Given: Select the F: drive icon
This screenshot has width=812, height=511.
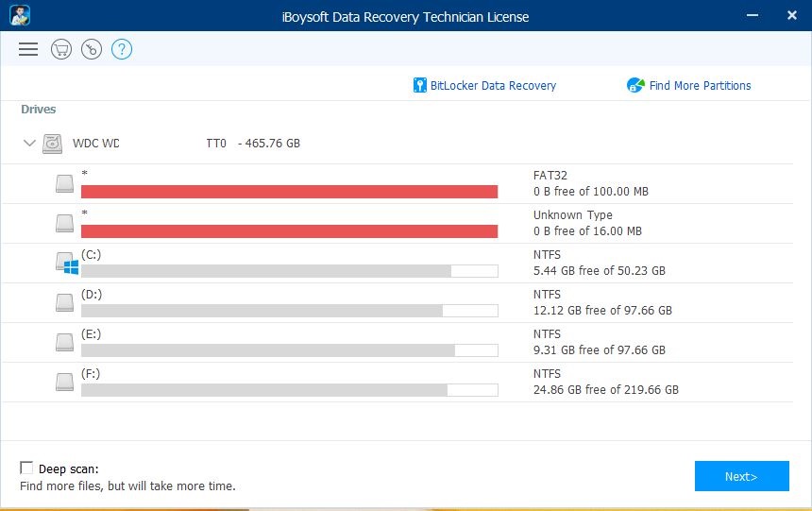Looking at the screenshot, I should [x=65, y=382].
